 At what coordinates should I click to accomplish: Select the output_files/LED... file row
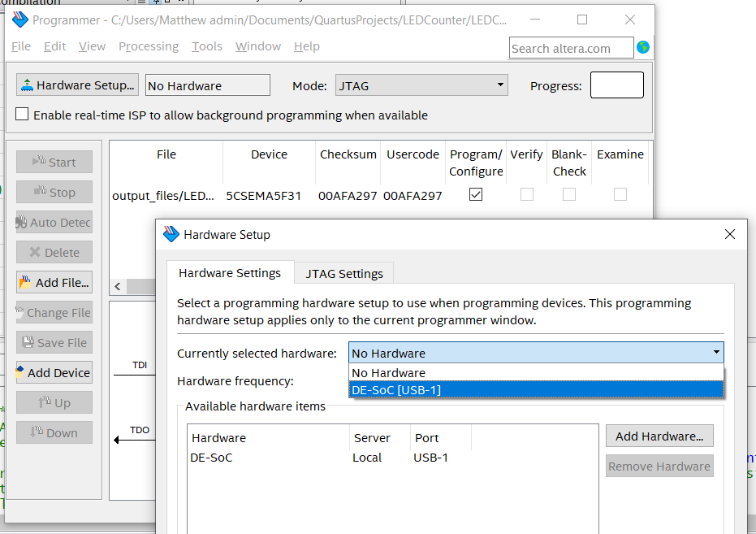tap(163, 196)
